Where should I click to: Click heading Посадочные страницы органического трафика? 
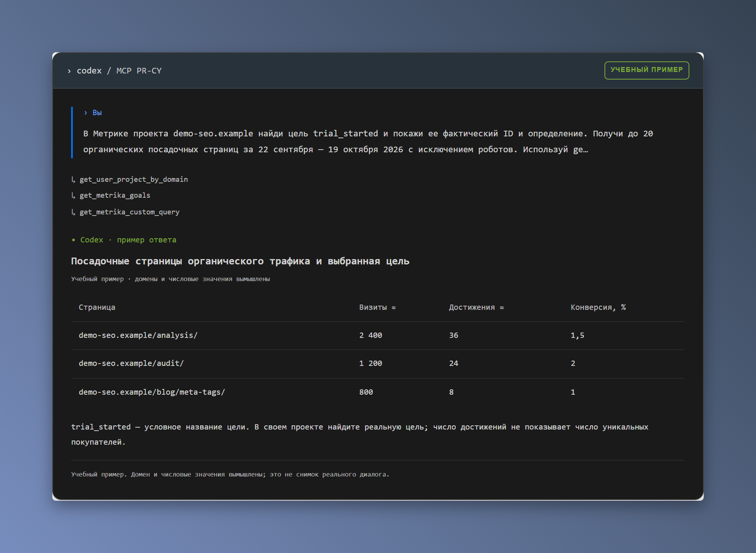[240, 261]
